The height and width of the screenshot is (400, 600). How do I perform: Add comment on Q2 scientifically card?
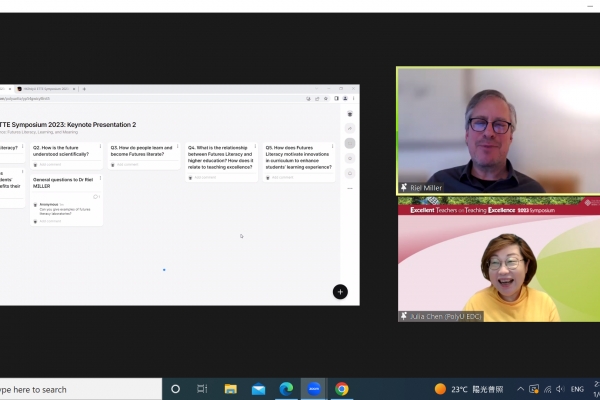coord(50,165)
